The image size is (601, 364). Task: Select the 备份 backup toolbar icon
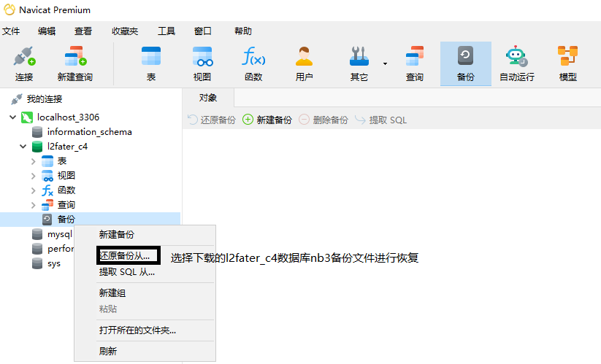coord(466,64)
